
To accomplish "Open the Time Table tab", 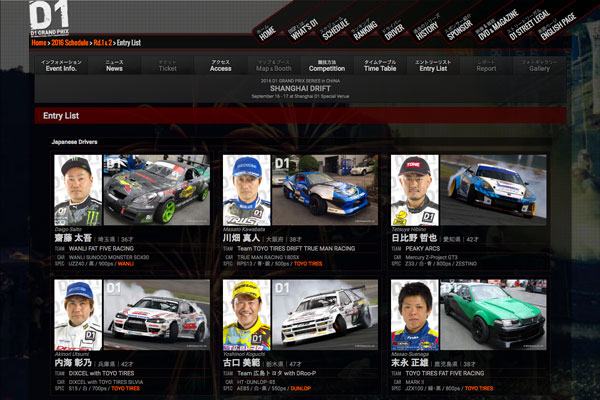I will [x=379, y=66].
